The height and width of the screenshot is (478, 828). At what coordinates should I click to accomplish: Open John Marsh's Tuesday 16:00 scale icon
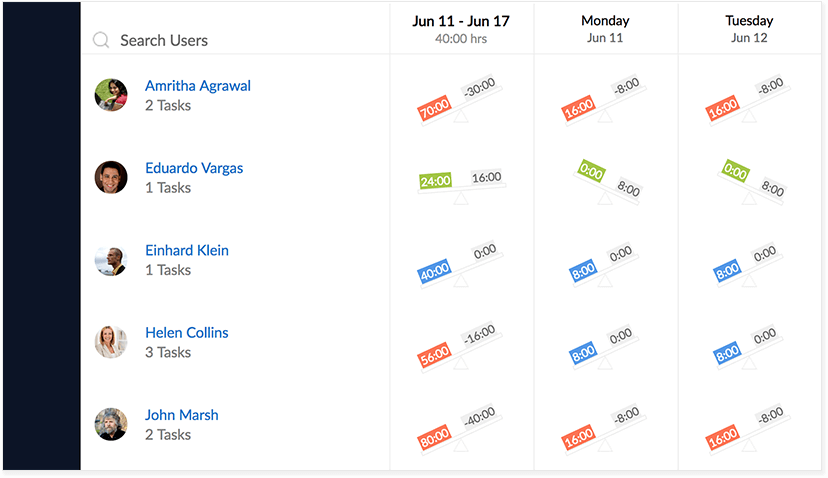click(749, 430)
